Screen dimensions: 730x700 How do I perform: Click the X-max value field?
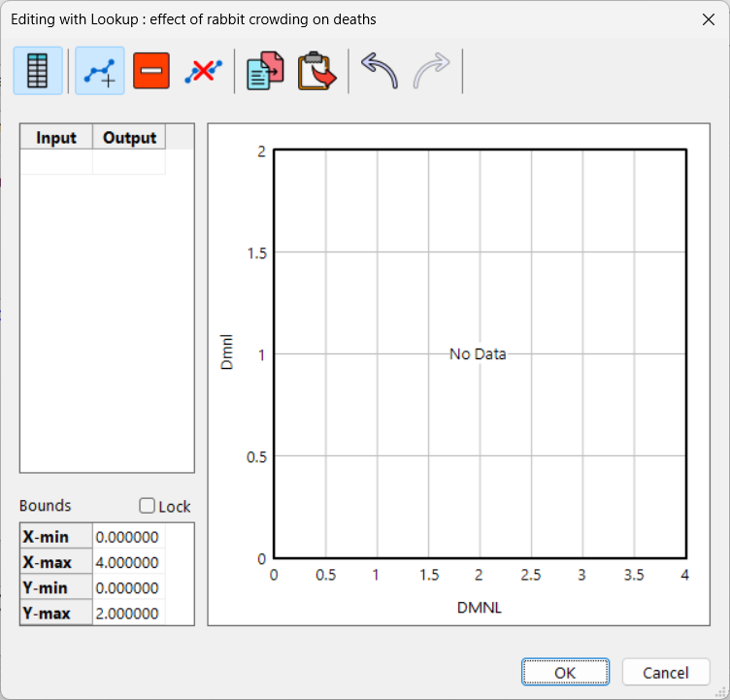(x=129, y=562)
